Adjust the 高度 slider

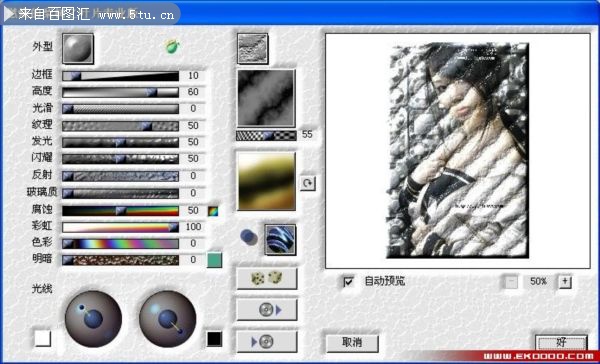tap(121, 92)
